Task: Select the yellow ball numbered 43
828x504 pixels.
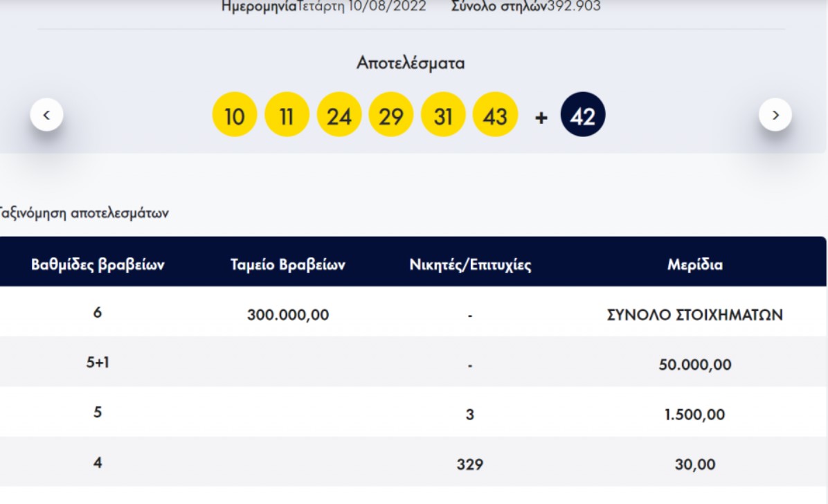Action: coord(496,114)
